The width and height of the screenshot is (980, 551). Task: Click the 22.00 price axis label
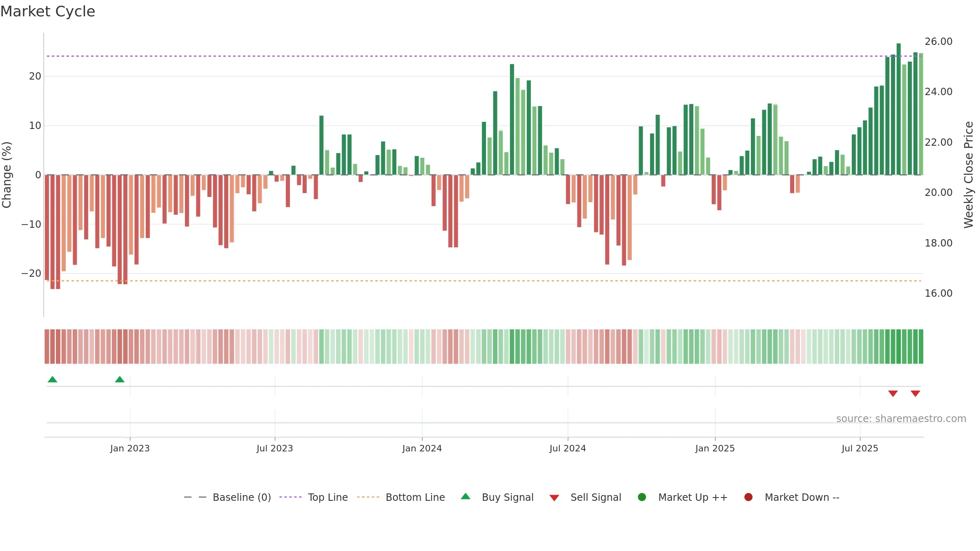click(x=939, y=142)
